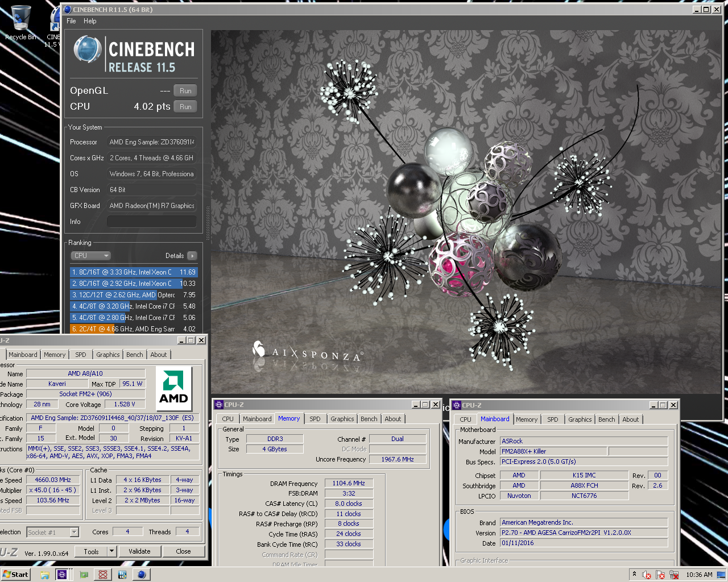Open Memory tab in right CPU-Z window
The width and height of the screenshot is (728, 582).
point(527,419)
